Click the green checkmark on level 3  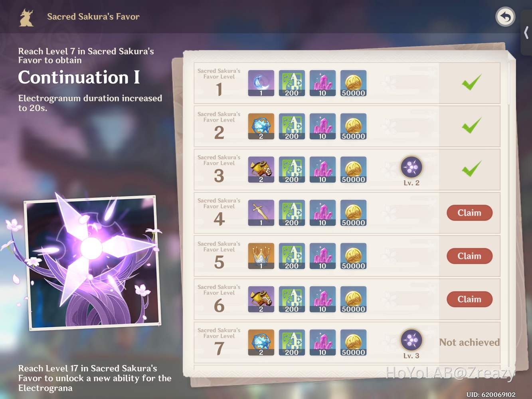point(471,168)
